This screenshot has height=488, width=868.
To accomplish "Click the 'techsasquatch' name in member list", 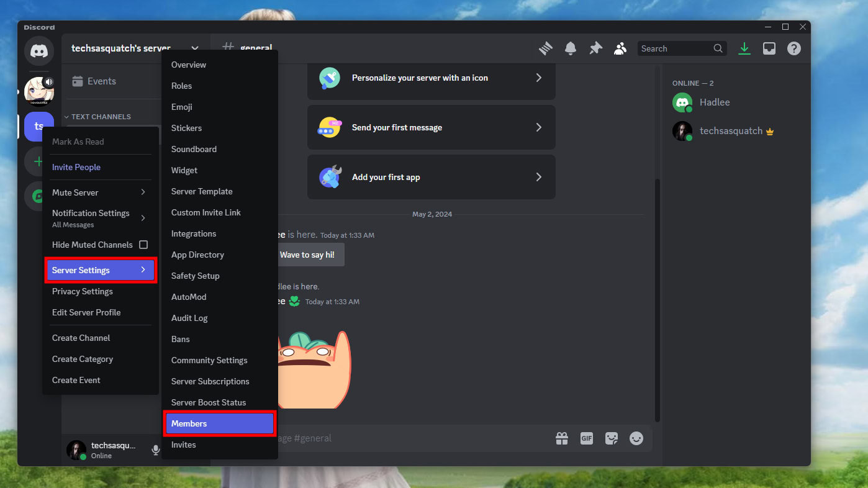I will click(x=731, y=131).
